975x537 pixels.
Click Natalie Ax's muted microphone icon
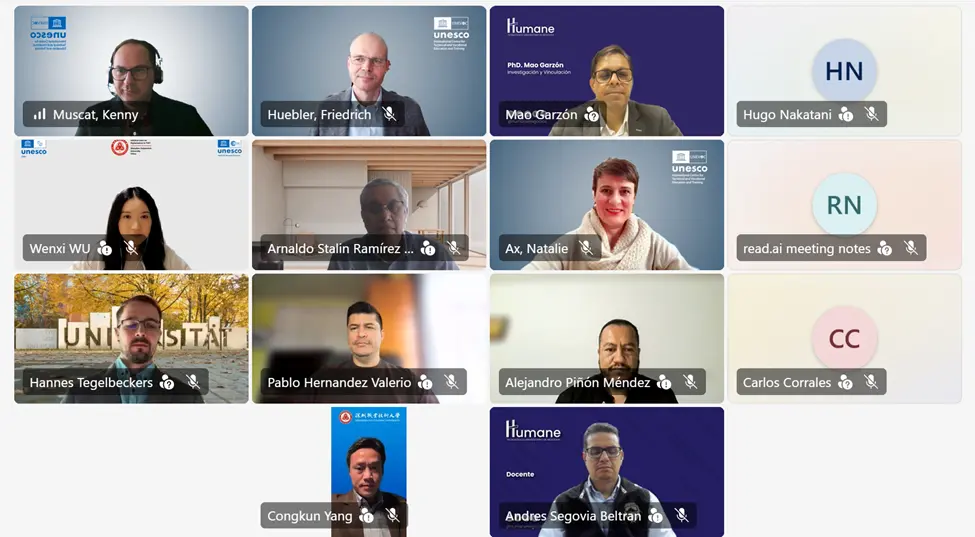click(586, 249)
